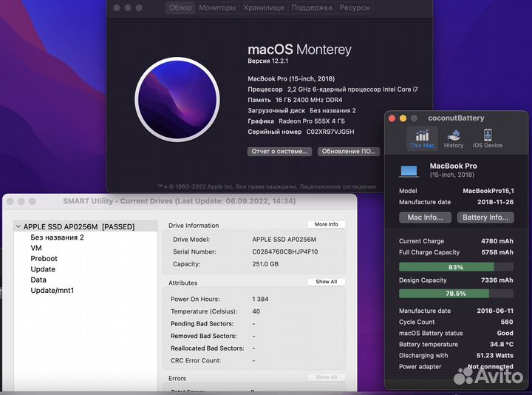Switch to the Хранилище tab
Viewport: 532px width, 395px height.
click(264, 7)
